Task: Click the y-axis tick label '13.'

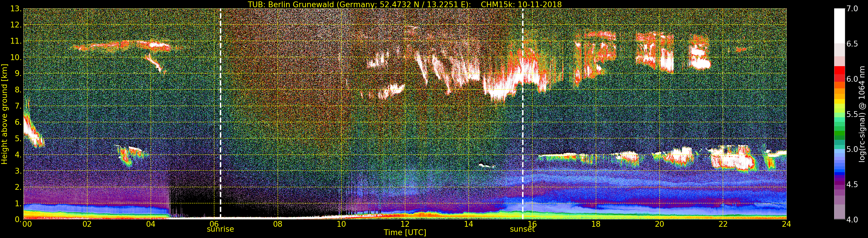Action: [x=16, y=9]
